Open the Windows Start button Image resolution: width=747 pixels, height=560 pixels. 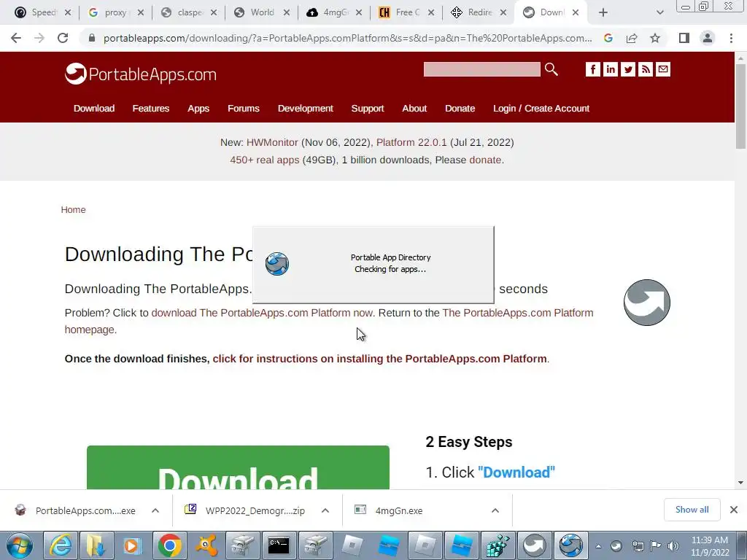[x=20, y=545]
